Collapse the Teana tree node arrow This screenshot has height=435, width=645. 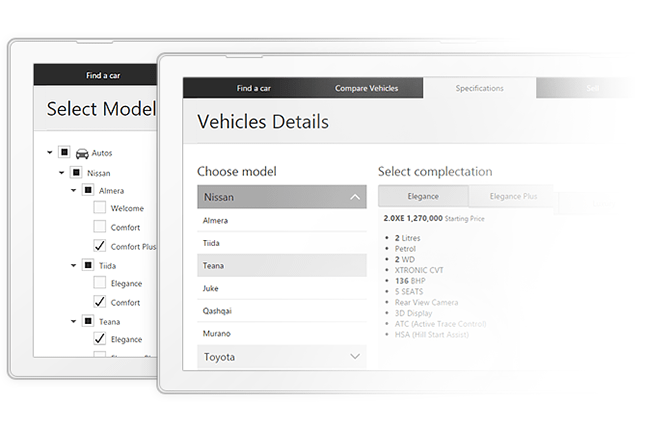coord(74,321)
